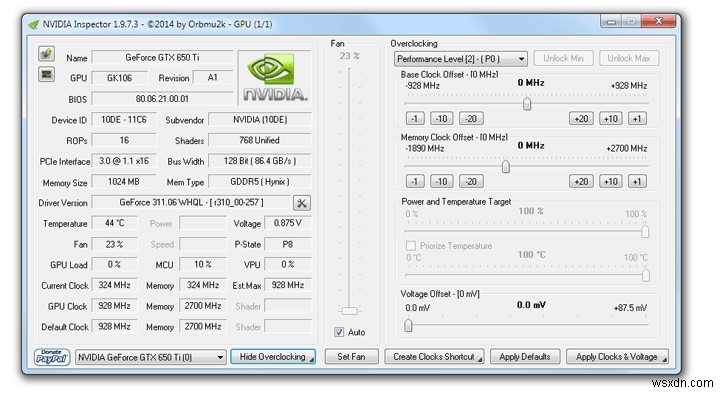Click the upload screenshot icon beside Name
Viewport: 725px width, 393px height.
pyautogui.click(x=46, y=54)
